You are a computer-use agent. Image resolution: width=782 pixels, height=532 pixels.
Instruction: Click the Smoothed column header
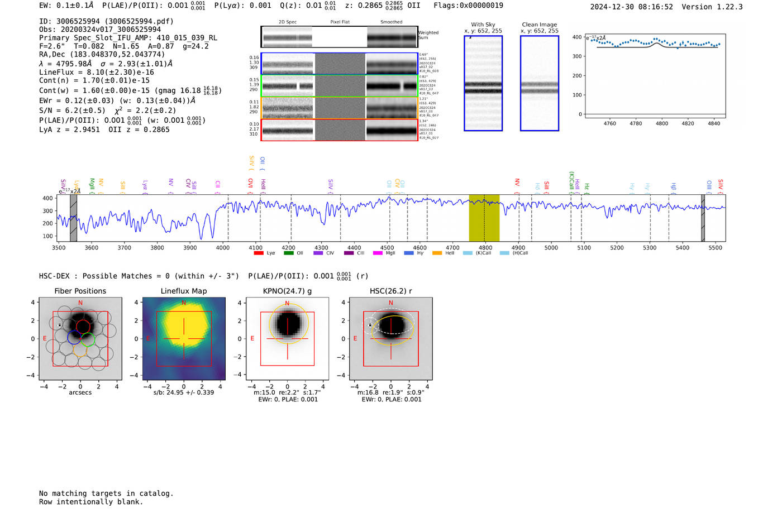(392, 22)
